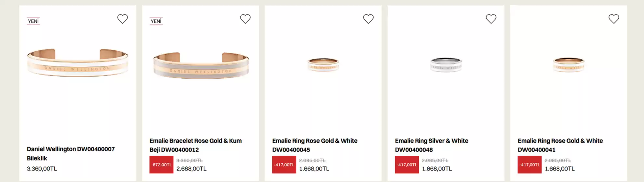Save Emalie Ring Silver & White to favorites
The width and height of the screenshot is (644, 182).
click(491, 19)
